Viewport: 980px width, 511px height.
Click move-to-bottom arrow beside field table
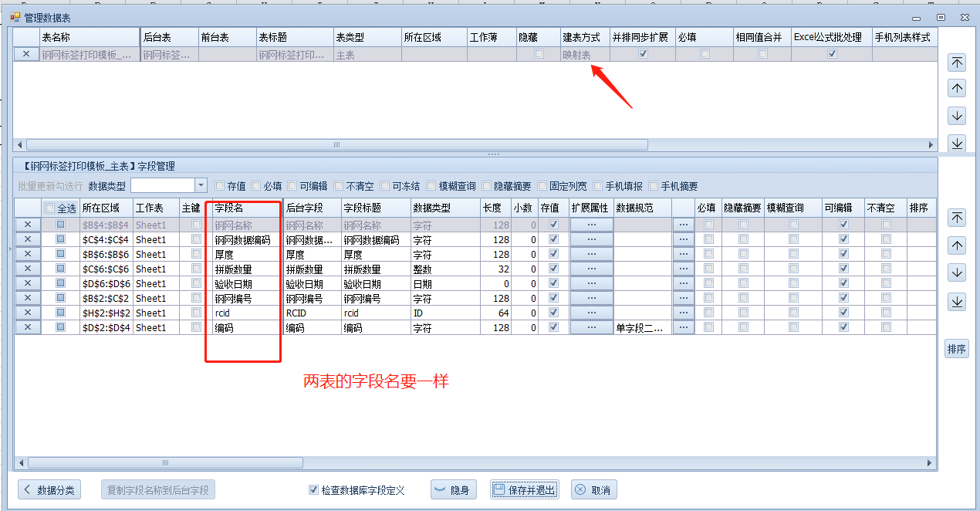pos(957,302)
